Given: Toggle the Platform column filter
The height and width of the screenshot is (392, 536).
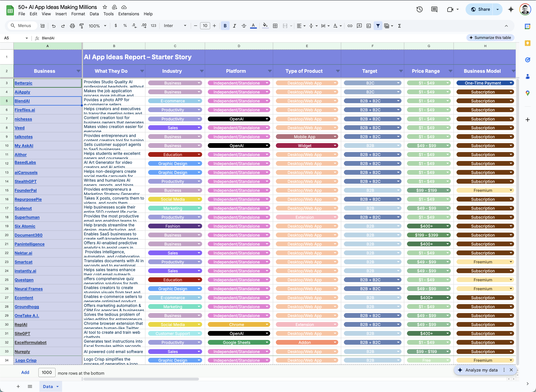Looking at the screenshot, I should (x=270, y=71).
